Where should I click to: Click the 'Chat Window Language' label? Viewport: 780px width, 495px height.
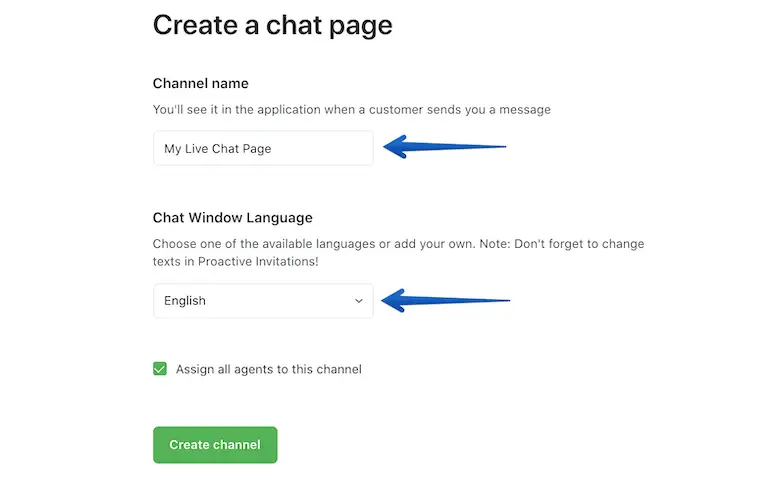tap(232, 217)
